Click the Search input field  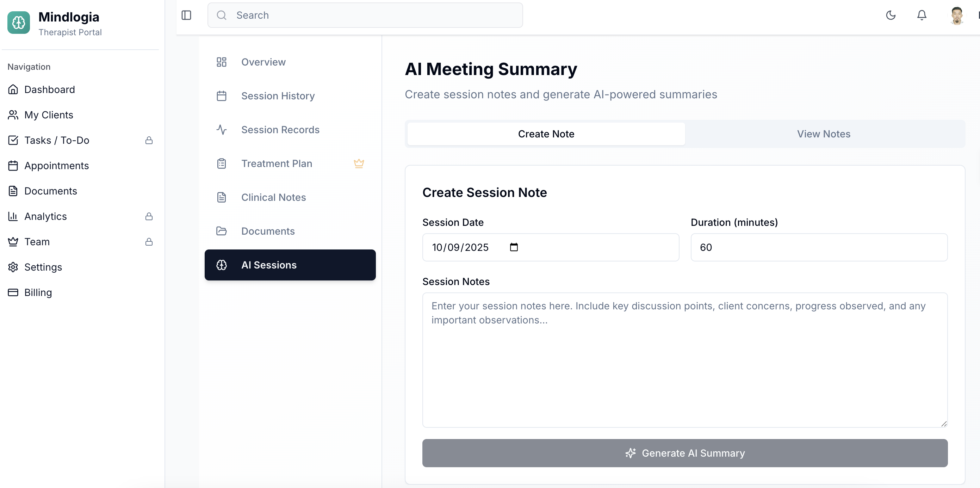(x=365, y=15)
